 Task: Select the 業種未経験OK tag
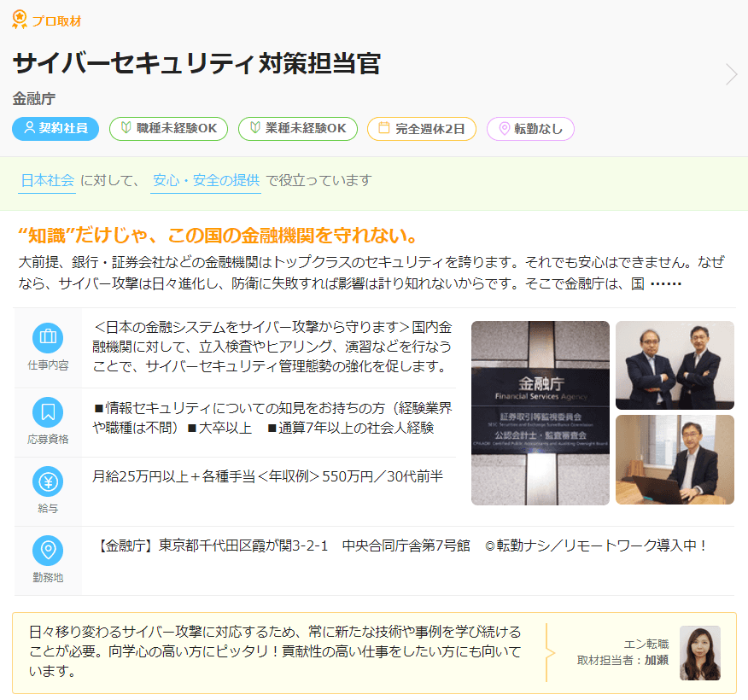click(x=297, y=129)
